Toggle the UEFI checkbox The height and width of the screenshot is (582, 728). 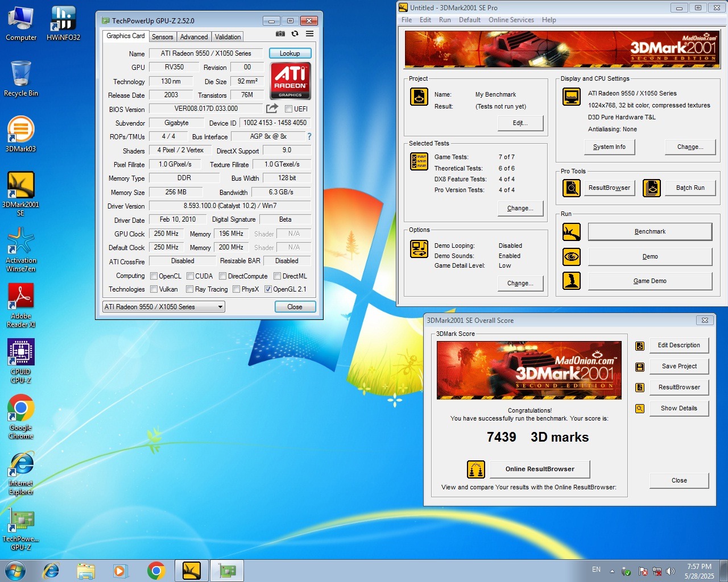tap(289, 109)
